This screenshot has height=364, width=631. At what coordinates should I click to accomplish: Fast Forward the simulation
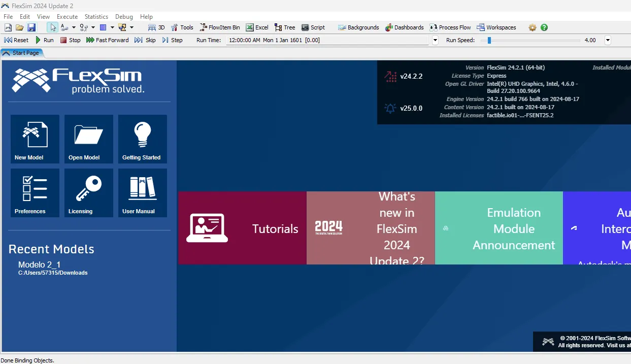point(108,40)
